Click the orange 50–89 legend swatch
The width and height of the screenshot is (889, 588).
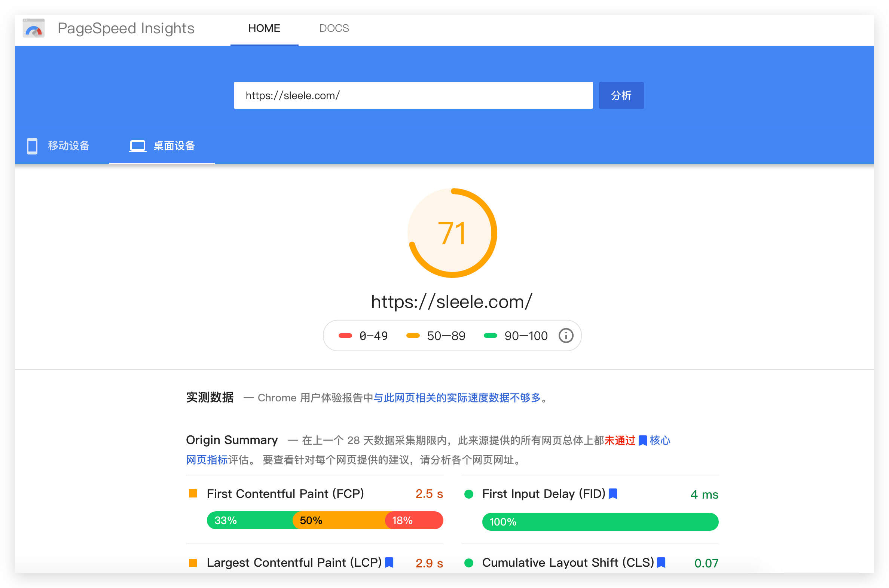413,336
